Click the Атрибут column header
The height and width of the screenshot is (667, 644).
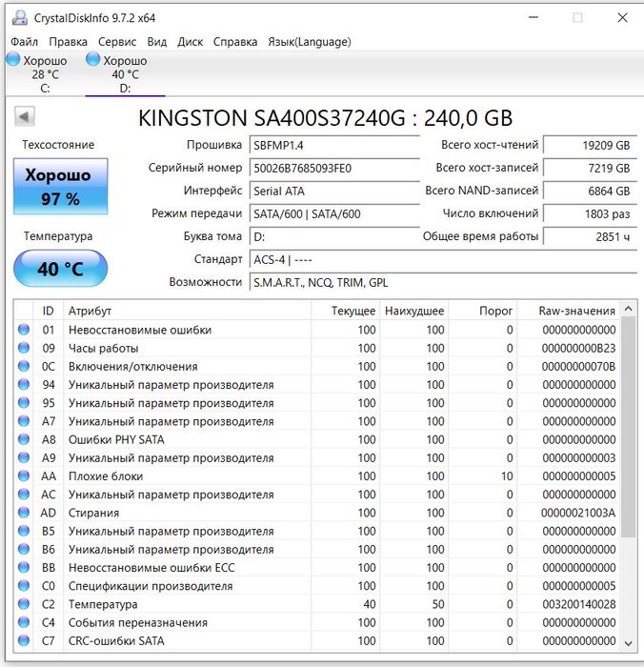coord(187,311)
